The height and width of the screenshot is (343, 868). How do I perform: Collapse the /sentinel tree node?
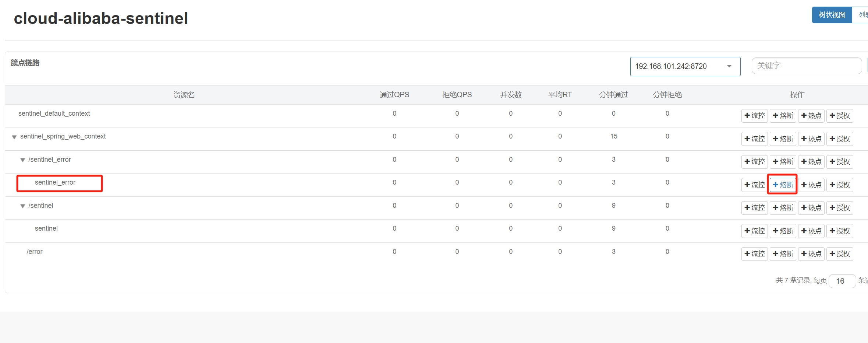[x=23, y=206]
